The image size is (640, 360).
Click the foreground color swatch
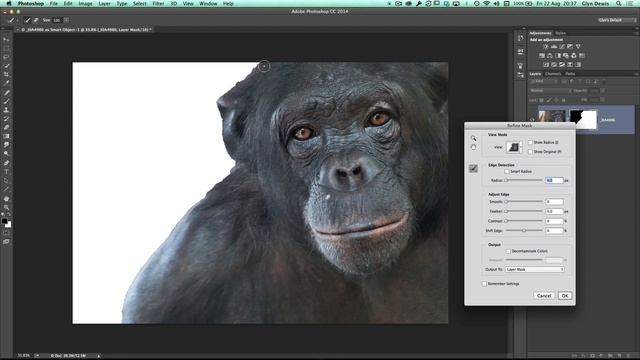point(4,221)
